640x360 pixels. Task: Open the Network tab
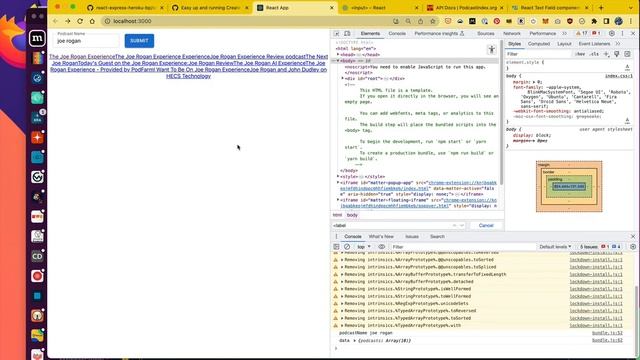[x=512, y=33]
